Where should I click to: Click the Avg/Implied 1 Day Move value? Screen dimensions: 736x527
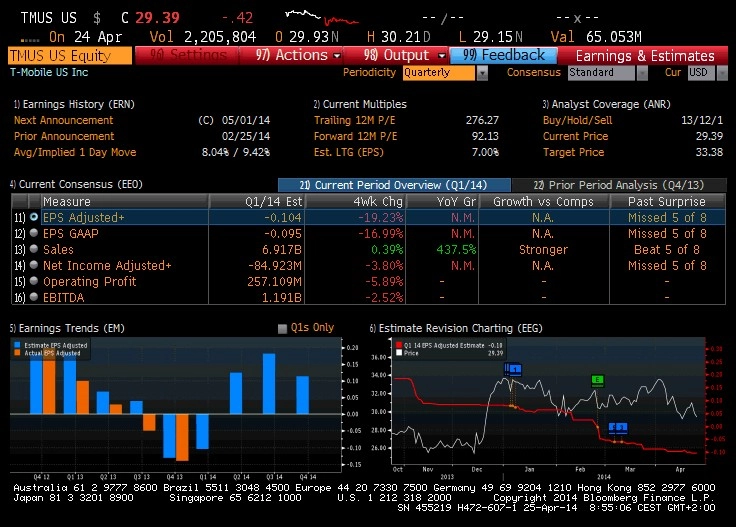tap(236, 152)
